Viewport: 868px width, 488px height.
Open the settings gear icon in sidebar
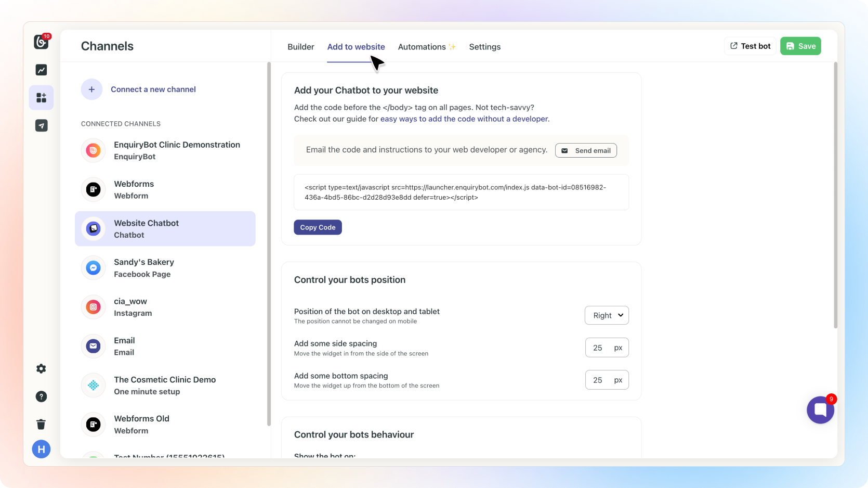[41, 369]
